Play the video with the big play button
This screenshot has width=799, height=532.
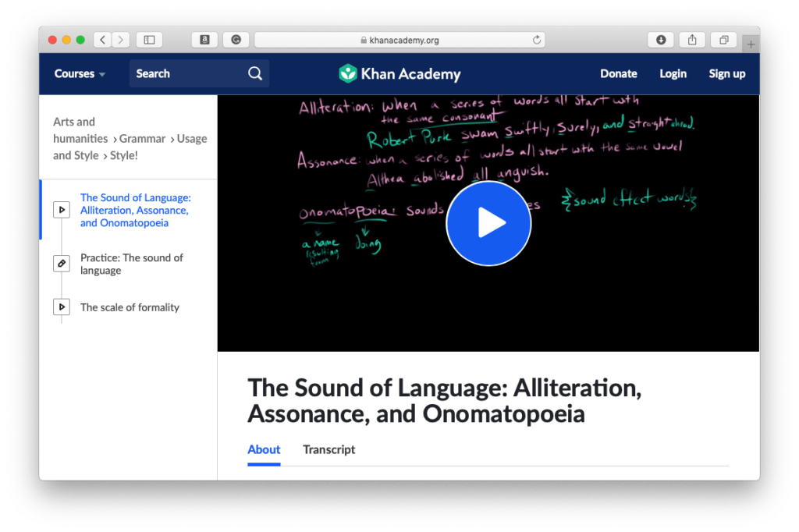click(488, 223)
